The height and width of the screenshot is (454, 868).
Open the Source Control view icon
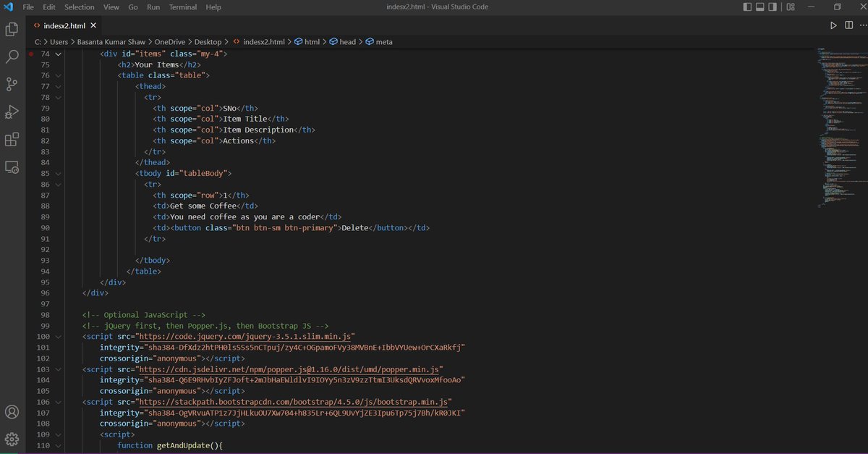[x=12, y=84]
